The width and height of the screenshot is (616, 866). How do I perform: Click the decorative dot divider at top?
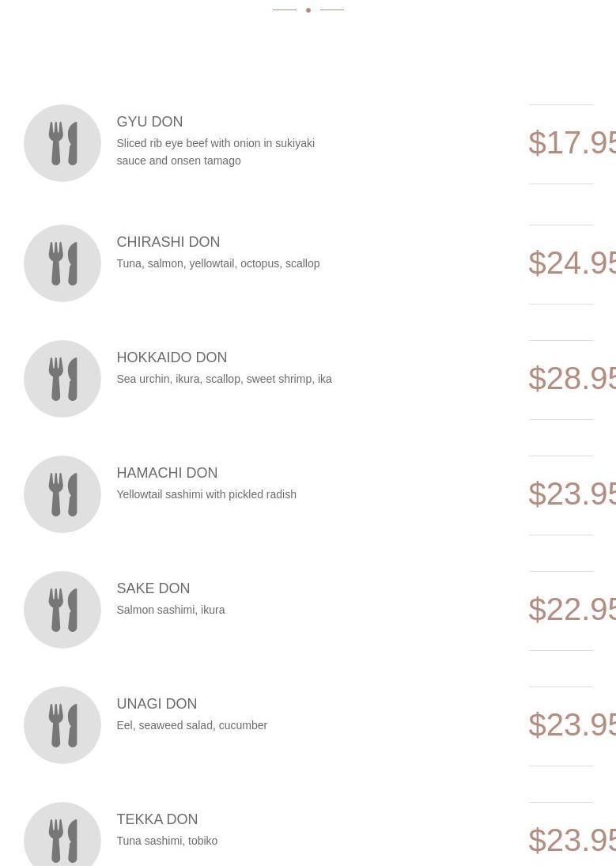[x=308, y=10]
